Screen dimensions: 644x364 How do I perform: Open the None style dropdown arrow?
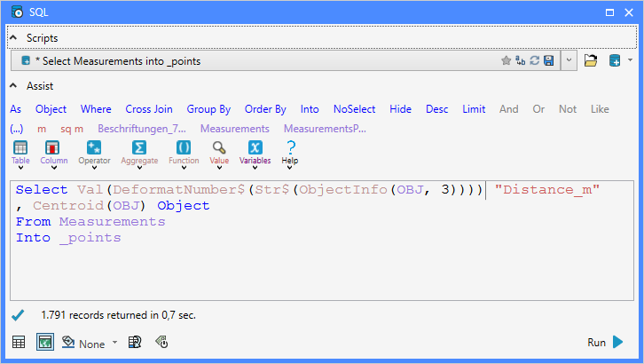point(114,342)
